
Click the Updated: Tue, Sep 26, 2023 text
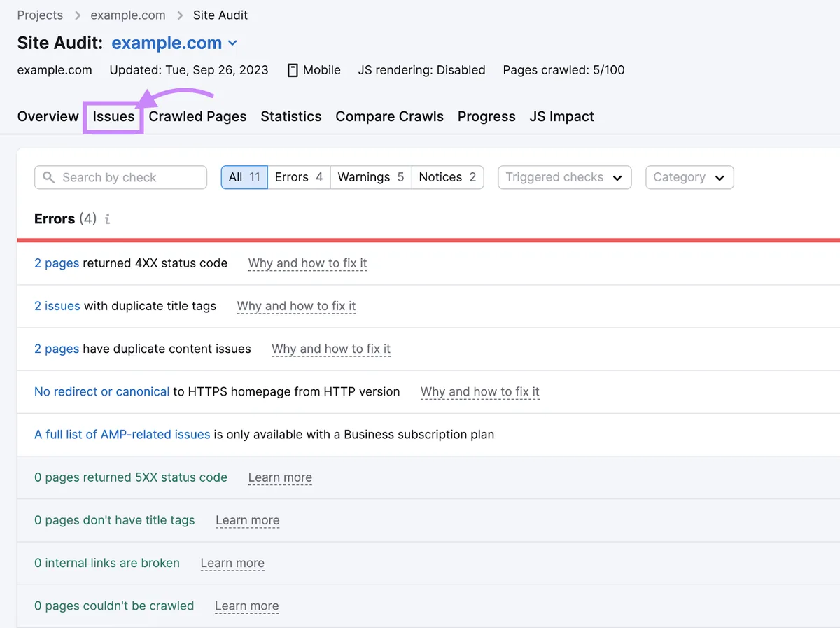pyautogui.click(x=189, y=70)
